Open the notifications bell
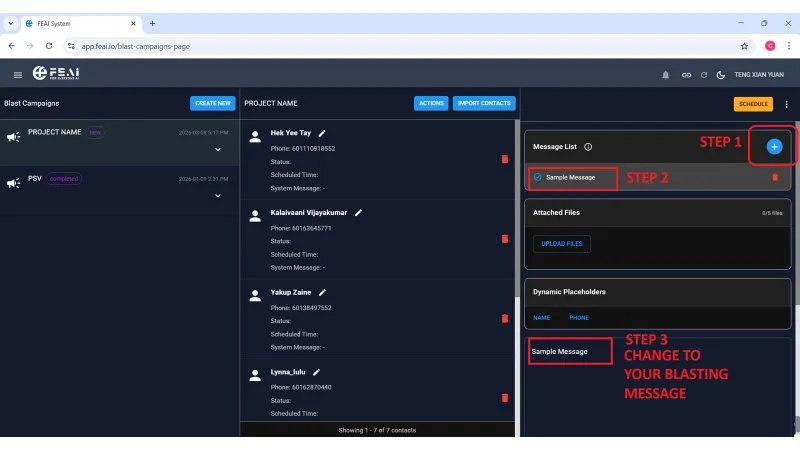 tap(665, 75)
